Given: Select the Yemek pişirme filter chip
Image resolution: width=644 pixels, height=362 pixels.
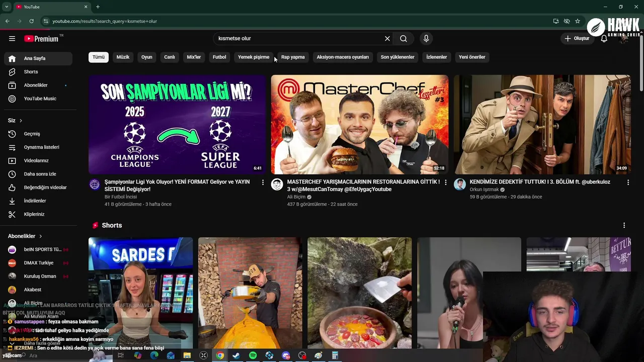Looking at the screenshot, I should 254,57.
